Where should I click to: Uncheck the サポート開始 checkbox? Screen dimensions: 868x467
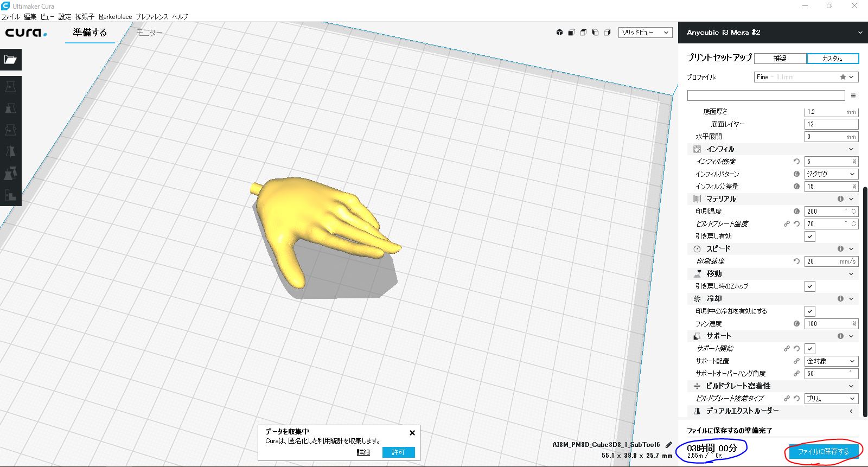coord(809,349)
